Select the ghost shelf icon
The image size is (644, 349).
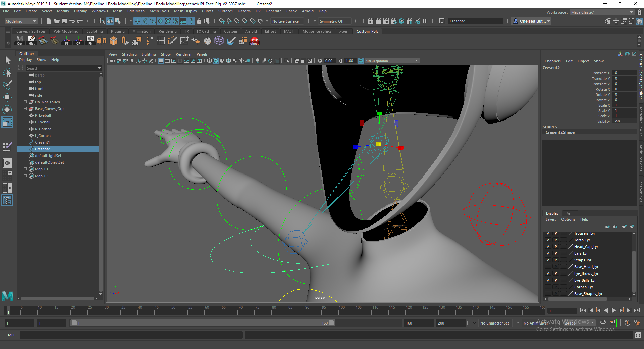(x=254, y=41)
